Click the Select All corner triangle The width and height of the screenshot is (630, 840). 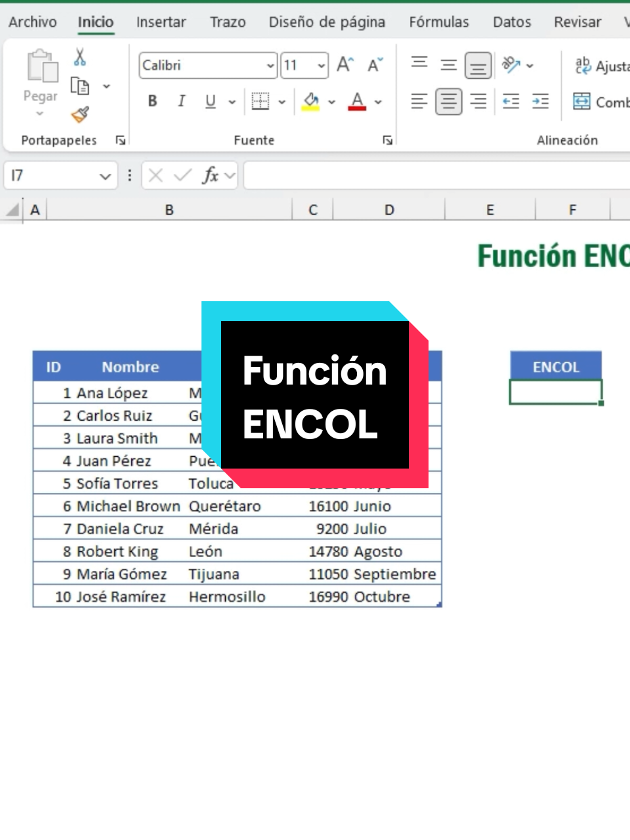12,210
